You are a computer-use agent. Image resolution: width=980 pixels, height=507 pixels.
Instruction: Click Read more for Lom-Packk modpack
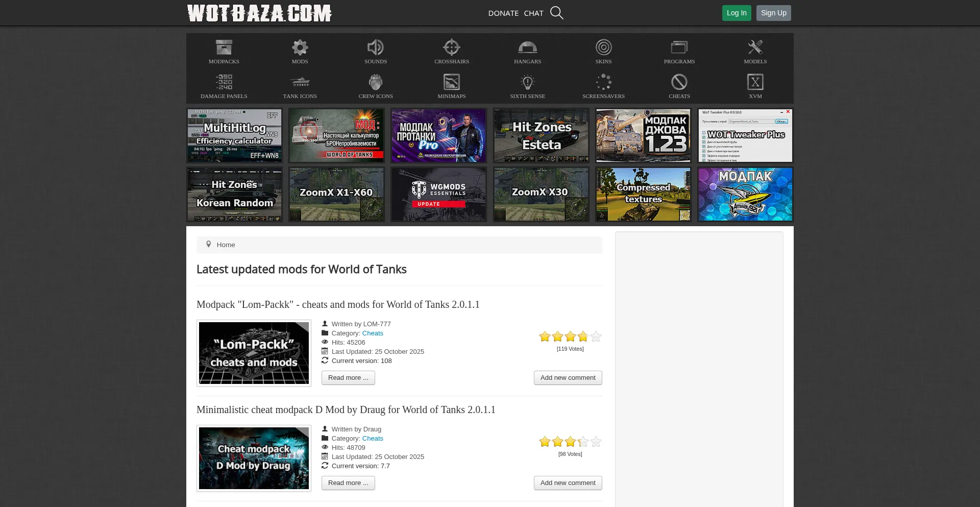348,378
